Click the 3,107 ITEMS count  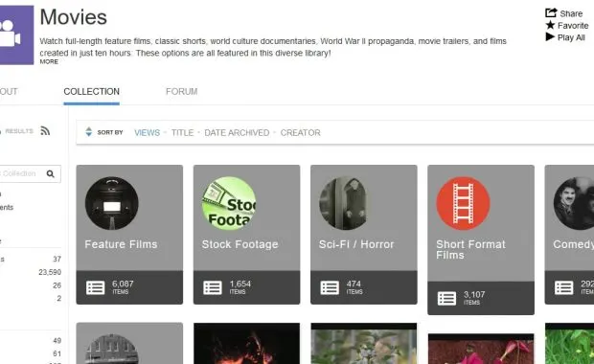click(x=474, y=298)
